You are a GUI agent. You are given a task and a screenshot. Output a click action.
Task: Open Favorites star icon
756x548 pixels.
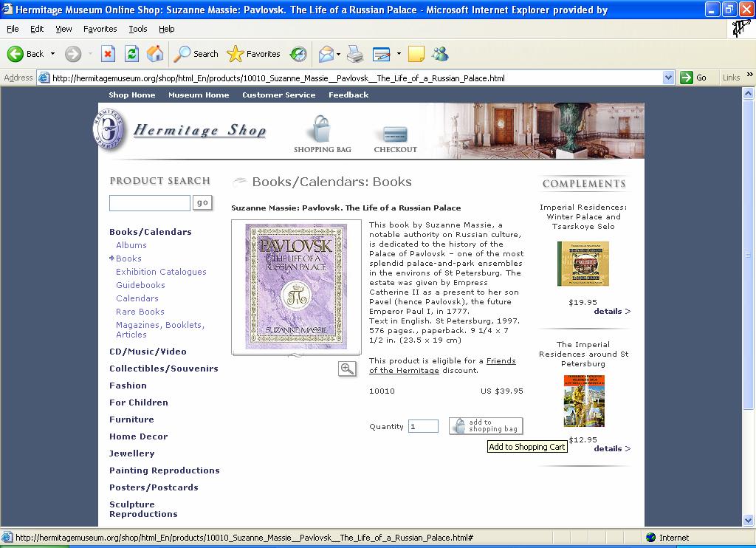[236, 54]
